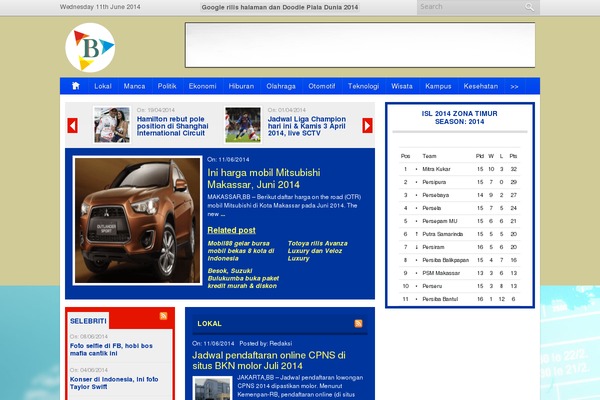The width and height of the screenshot is (600, 400).
Task: Open Toyota rilis Avanza Luxury link
Action: pyautogui.click(x=318, y=251)
